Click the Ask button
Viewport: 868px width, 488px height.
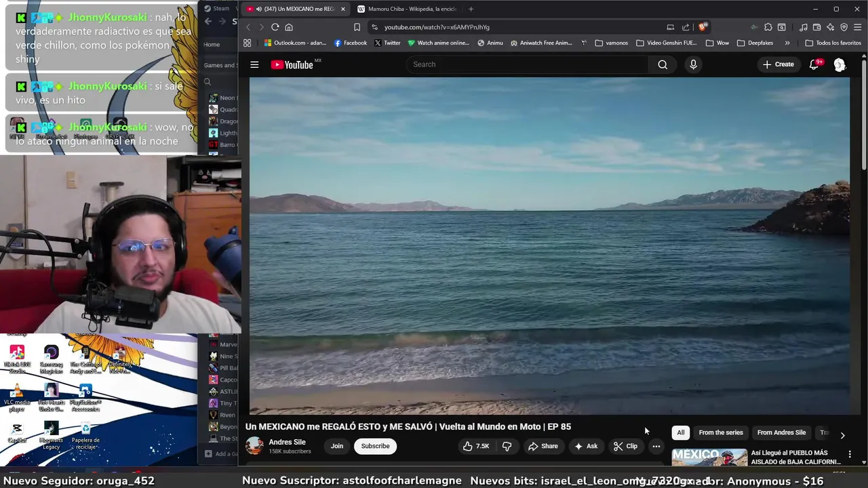point(586,446)
